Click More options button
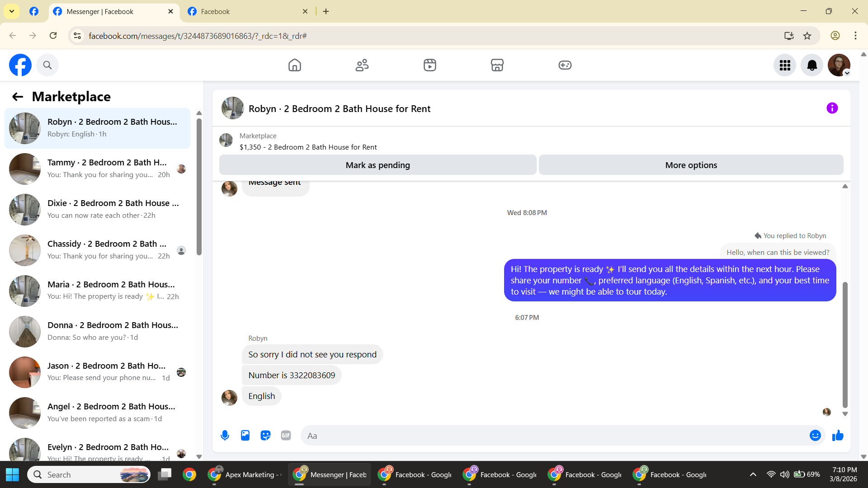 click(x=691, y=165)
